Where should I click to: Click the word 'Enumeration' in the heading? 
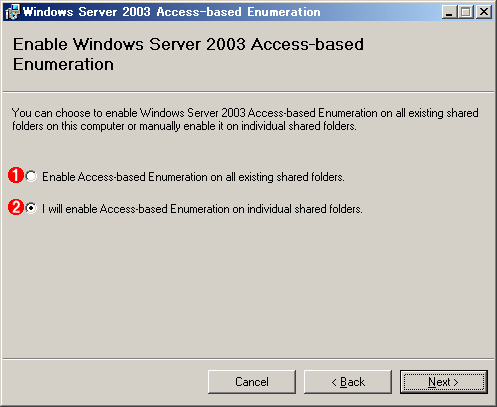click(x=63, y=64)
